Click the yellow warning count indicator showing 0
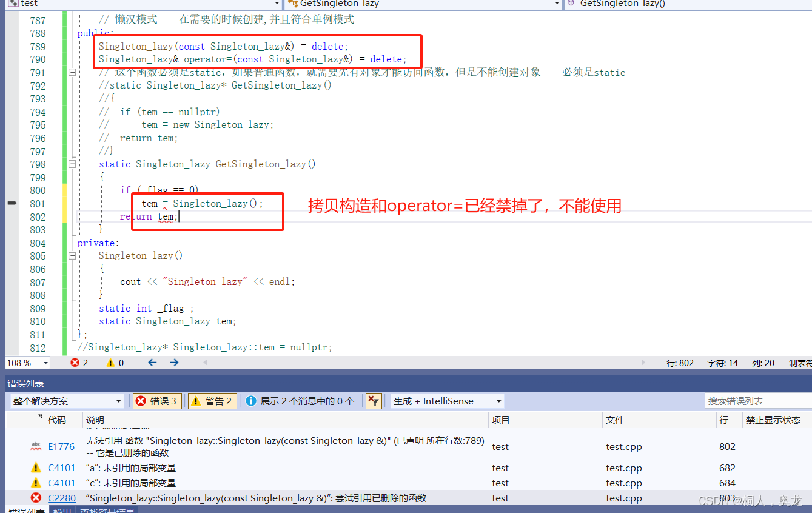 coord(115,363)
